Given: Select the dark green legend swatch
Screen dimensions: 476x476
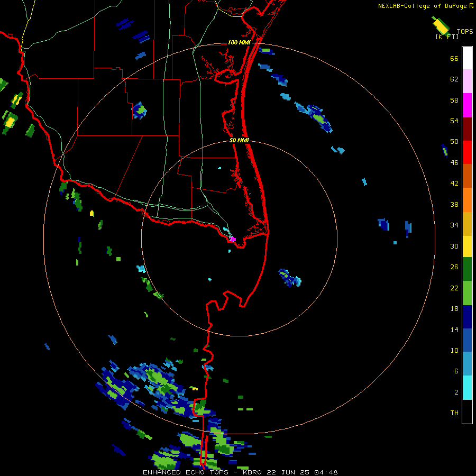Looking at the screenshot, I should tap(467, 269).
